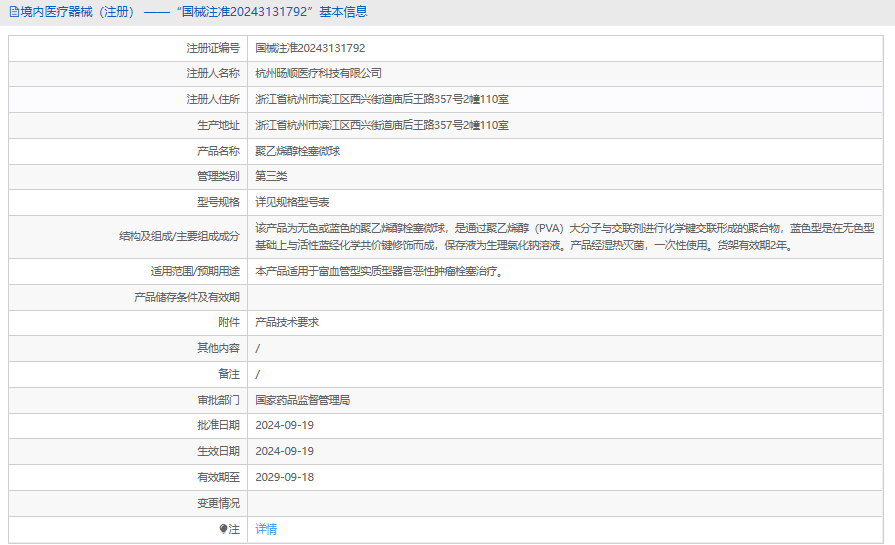
Task: Click the 生效日期 row label
Action: (219, 451)
